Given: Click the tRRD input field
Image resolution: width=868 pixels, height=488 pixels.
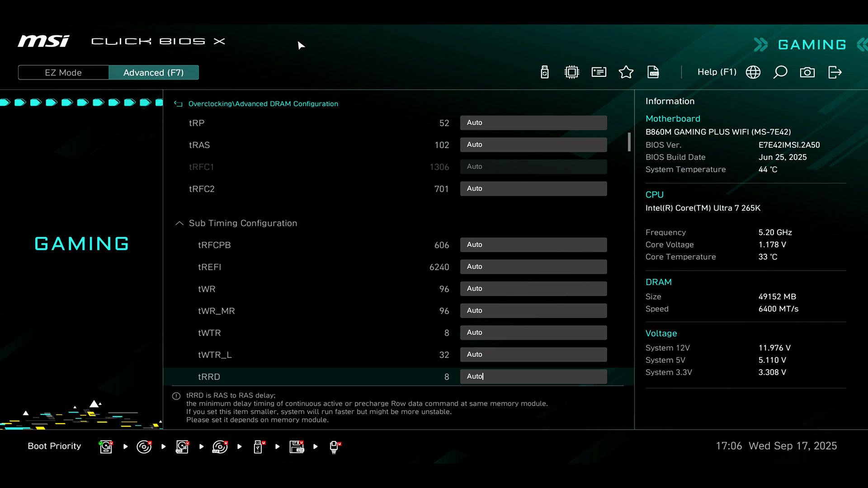Looking at the screenshot, I should [x=533, y=376].
